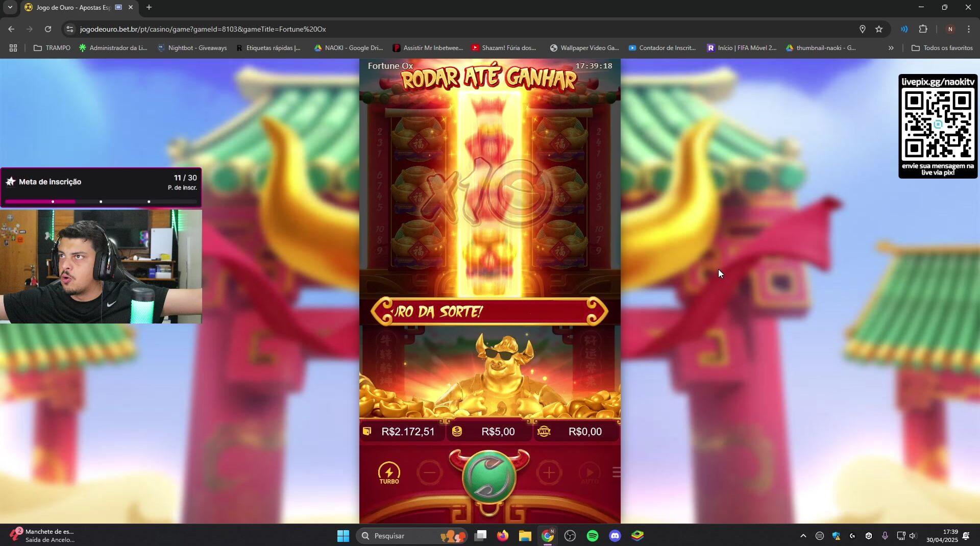Screen dimensions: 980x546
Task: Click the address bar URL
Action: (203, 29)
